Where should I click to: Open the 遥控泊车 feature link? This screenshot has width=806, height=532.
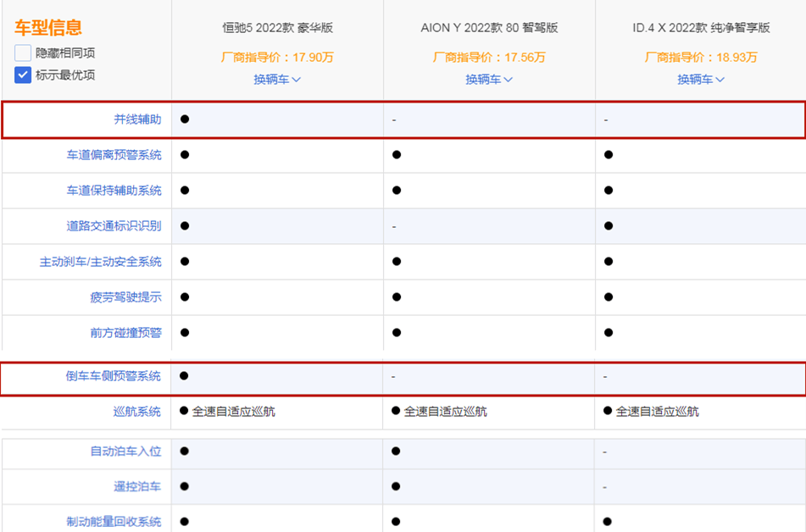pyautogui.click(x=136, y=486)
